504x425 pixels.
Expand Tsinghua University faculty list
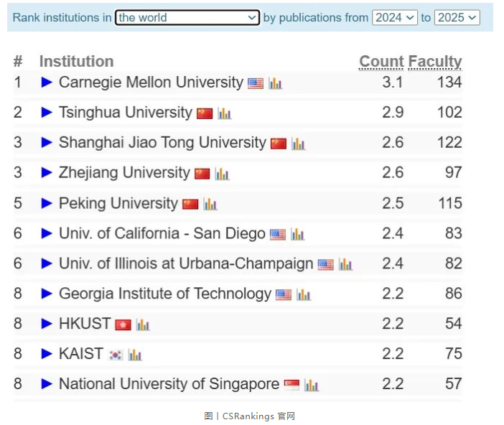click(x=47, y=113)
